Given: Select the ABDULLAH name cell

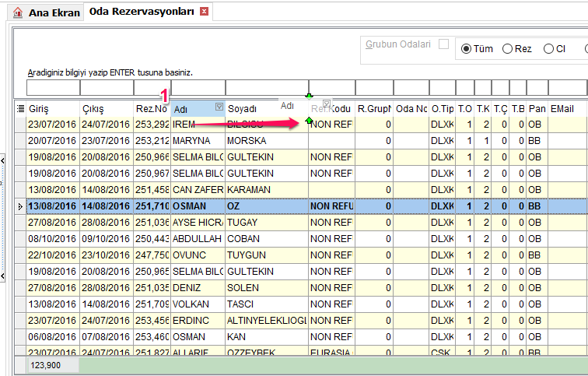Looking at the screenshot, I should click(x=198, y=239).
